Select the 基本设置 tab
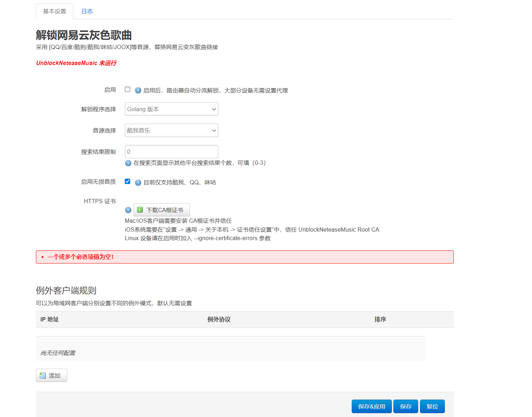The image size is (532, 417). click(x=54, y=11)
